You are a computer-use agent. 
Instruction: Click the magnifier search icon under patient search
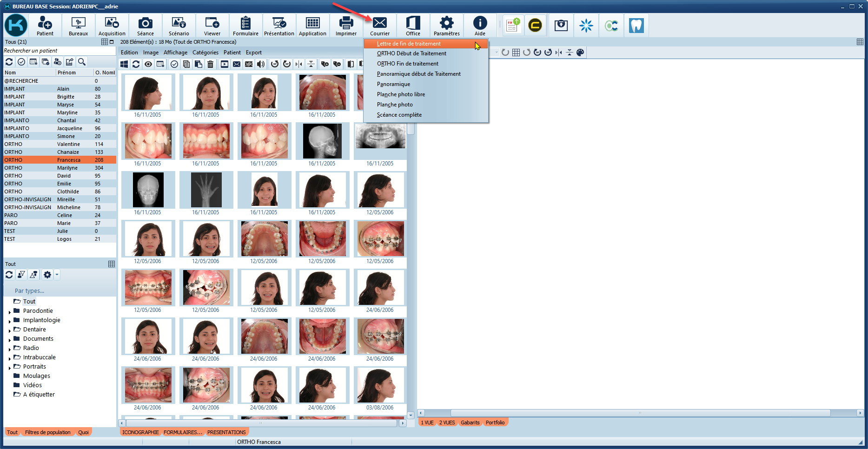82,62
